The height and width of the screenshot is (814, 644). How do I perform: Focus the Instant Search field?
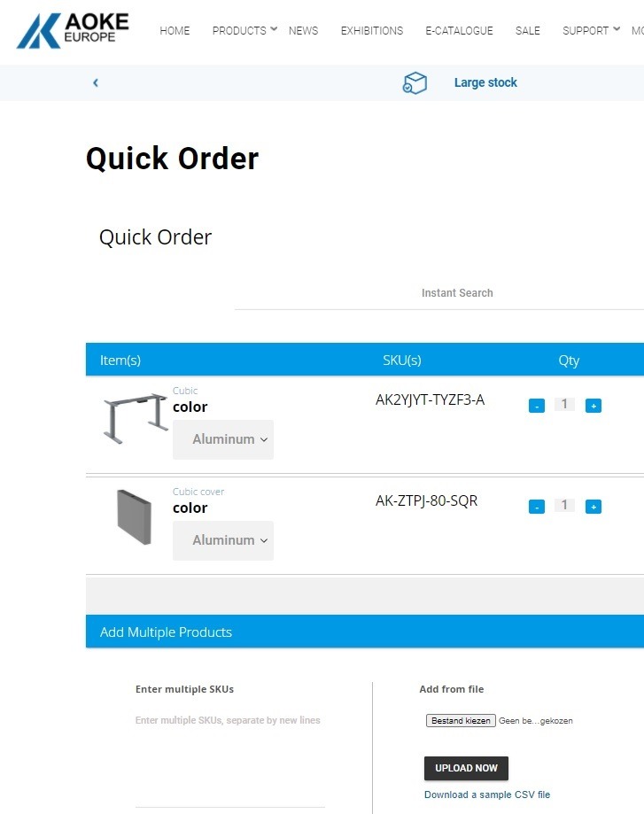click(457, 293)
